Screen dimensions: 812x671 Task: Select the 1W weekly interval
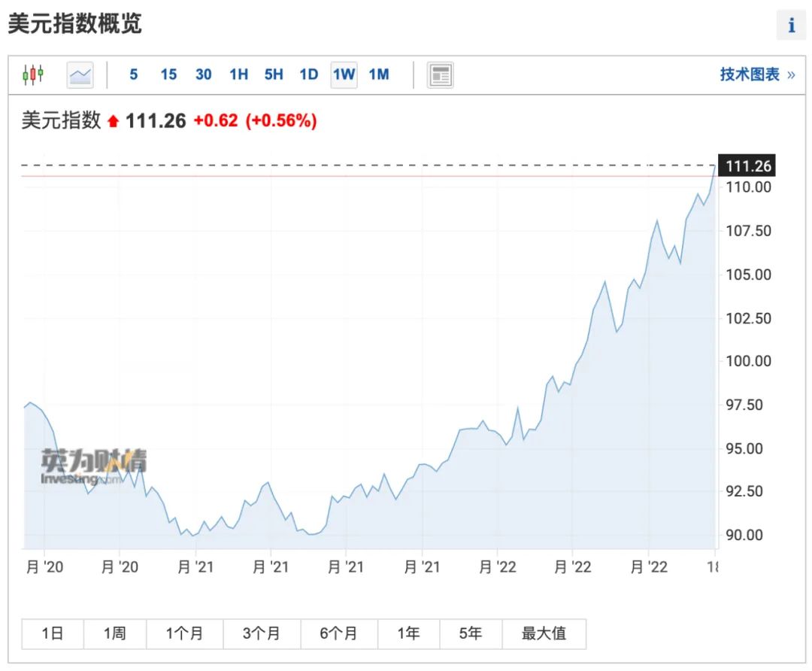(x=344, y=74)
